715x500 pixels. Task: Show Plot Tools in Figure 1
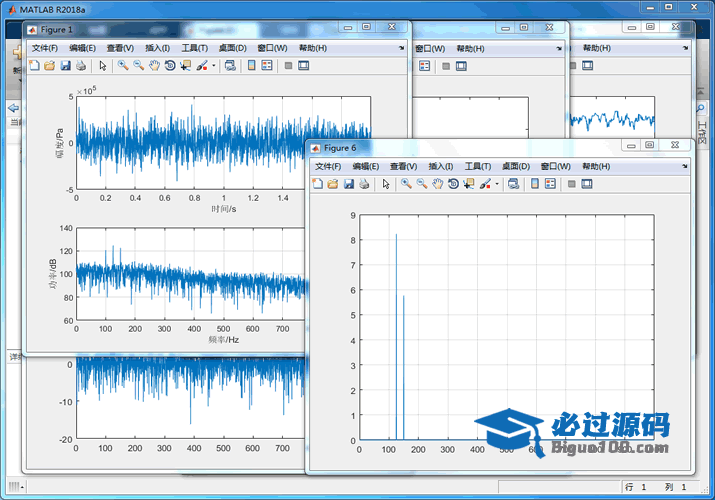point(303,66)
